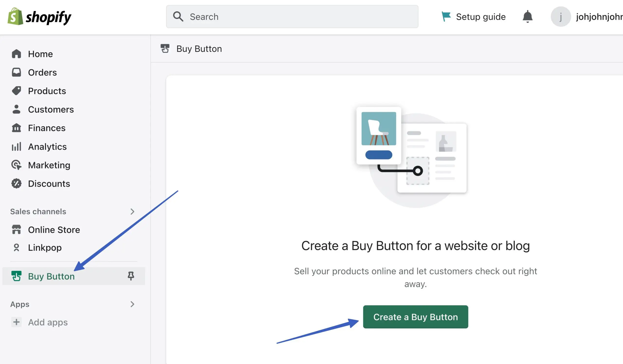Click the Add apps plus icon

16,322
